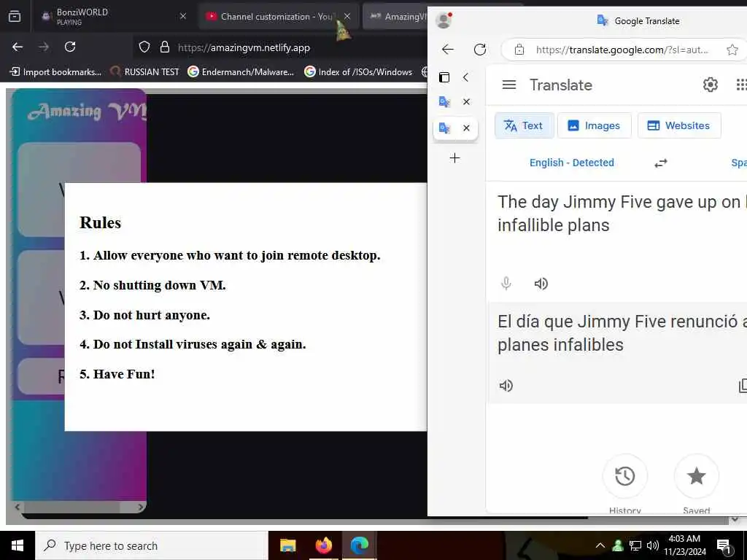Close the active Google Translate vertical tab
The width and height of the screenshot is (747, 560).
point(466,128)
